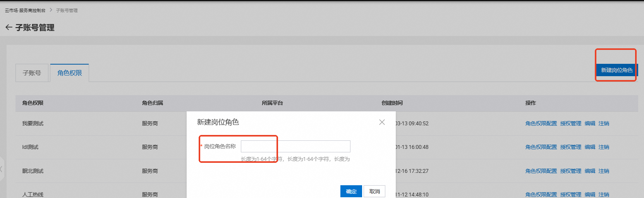Screen dimensions: 644x198
Task: Open 角色权限配置 for 人工热线
Action: coord(541,195)
